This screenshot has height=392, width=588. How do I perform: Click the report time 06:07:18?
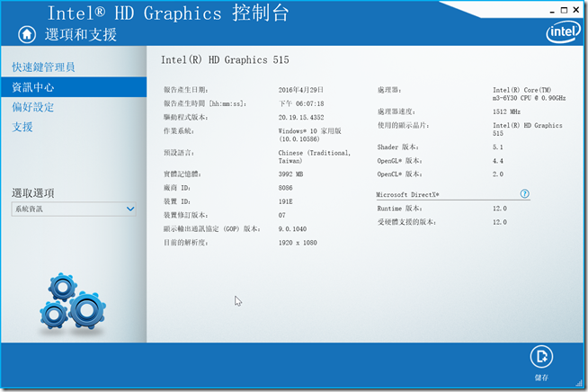click(310, 103)
